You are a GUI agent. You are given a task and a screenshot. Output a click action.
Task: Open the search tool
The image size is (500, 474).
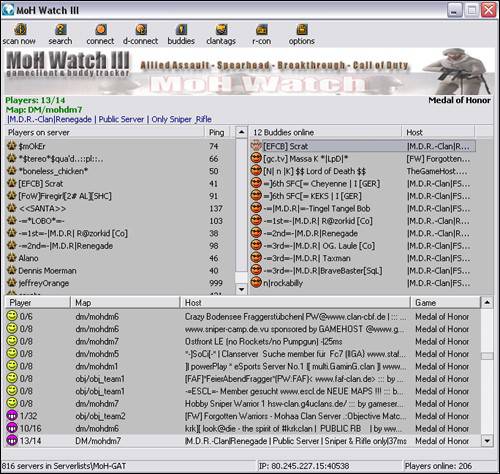(60, 30)
